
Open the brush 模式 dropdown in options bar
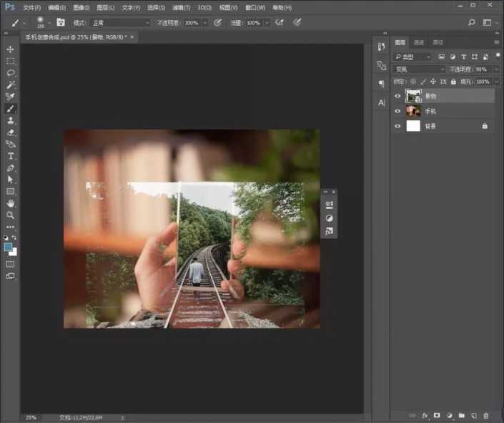(x=121, y=23)
